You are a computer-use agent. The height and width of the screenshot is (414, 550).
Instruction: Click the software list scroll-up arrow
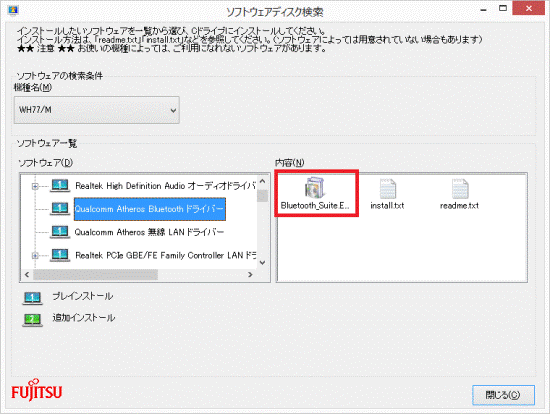pos(262,182)
